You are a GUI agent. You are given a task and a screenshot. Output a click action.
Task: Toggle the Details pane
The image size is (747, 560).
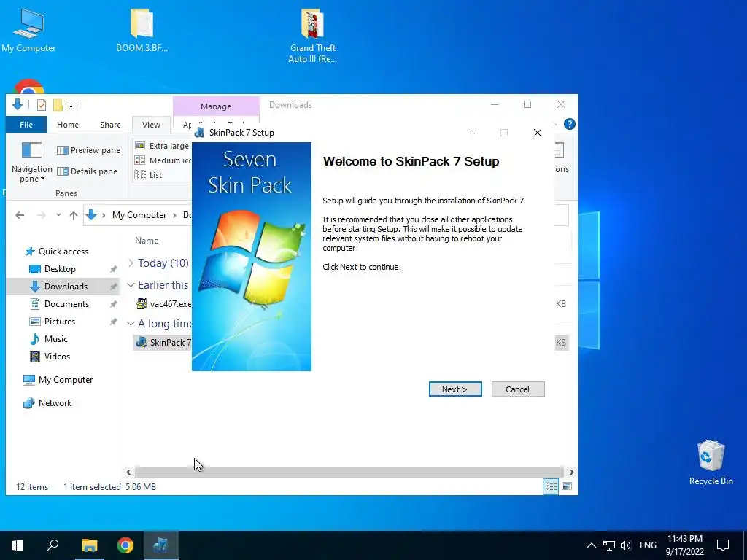click(88, 171)
